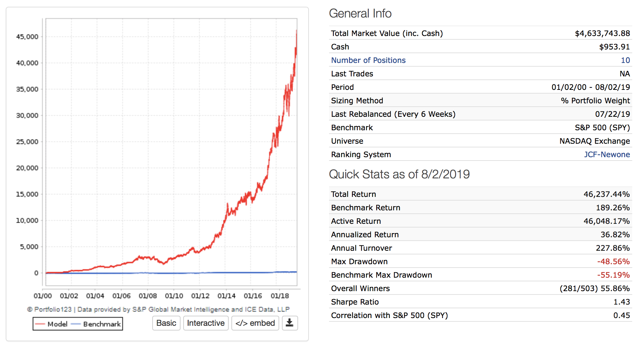Click the 45,000 y-axis label
Viewport: 644px width, 348px height.
(27, 37)
